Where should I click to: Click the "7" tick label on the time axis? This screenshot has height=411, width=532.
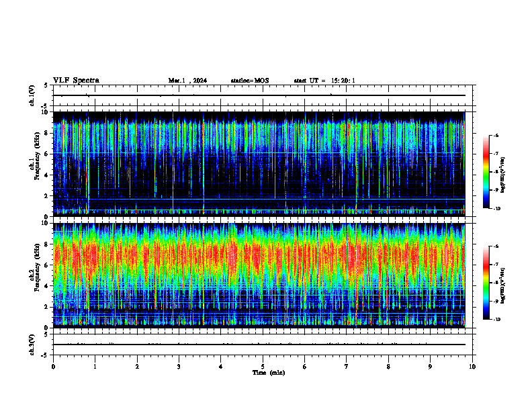click(347, 367)
